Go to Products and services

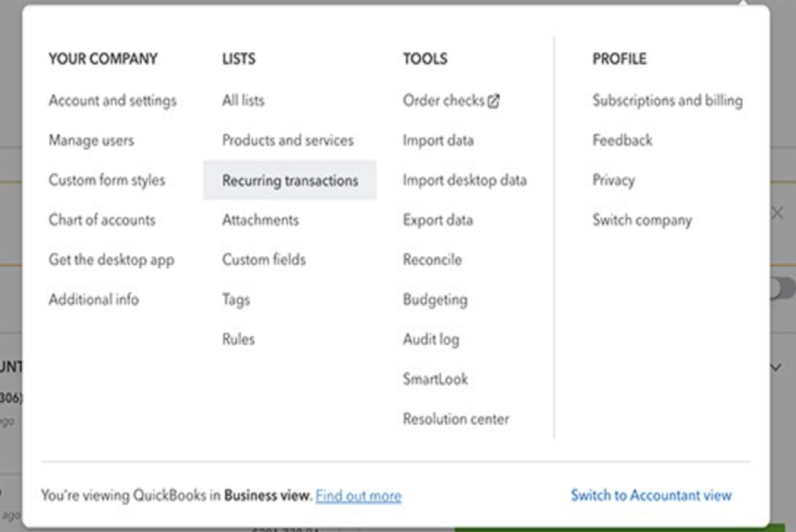(x=288, y=140)
